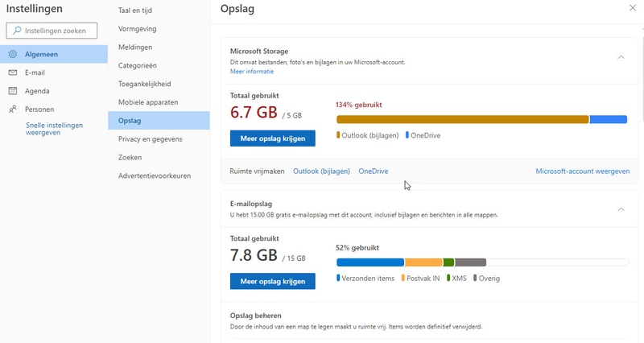Click Microsoft-account weergeven link
The width and height of the screenshot is (644, 343).
pyautogui.click(x=582, y=171)
